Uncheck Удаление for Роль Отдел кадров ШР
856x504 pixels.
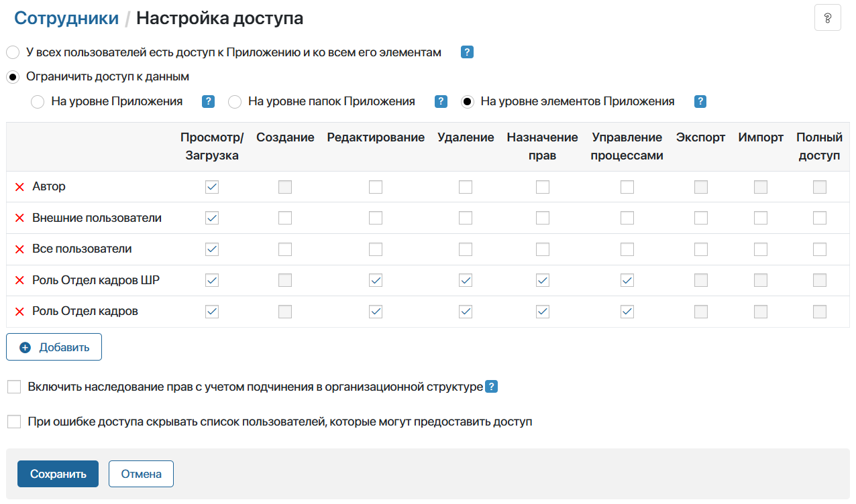pyautogui.click(x=466, y=280)
